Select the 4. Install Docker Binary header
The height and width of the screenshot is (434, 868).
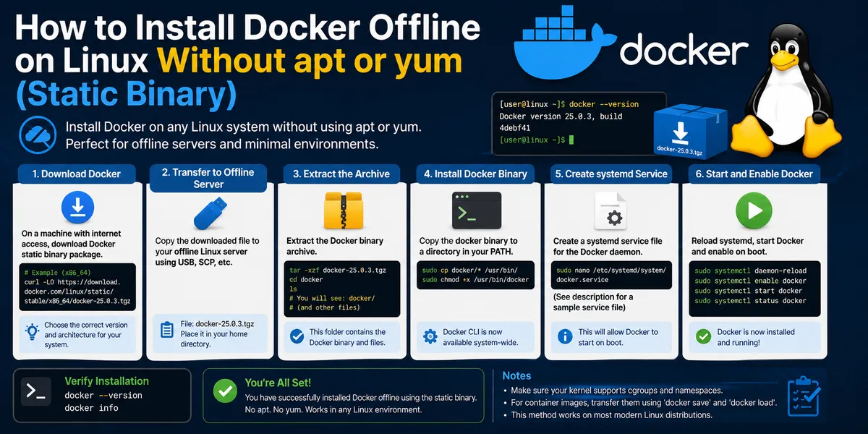(476, 174)
